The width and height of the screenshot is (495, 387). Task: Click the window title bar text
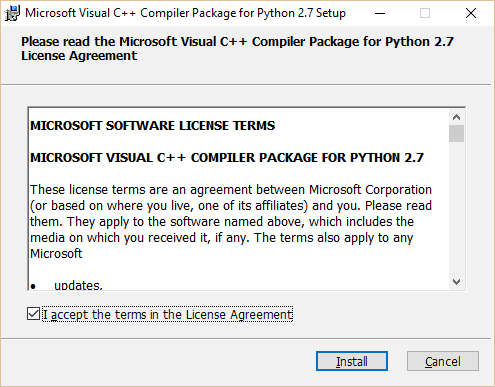pyautogui.click(x=185, y=13)
